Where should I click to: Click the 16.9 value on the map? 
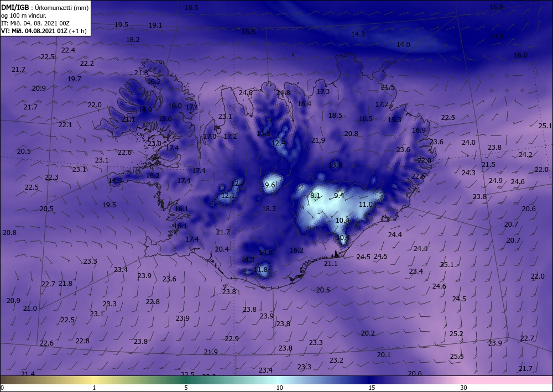[x=419, y=130]
